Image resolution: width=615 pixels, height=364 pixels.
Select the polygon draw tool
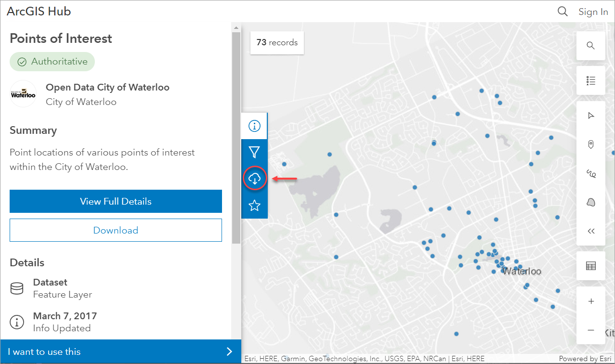(591, 202)
